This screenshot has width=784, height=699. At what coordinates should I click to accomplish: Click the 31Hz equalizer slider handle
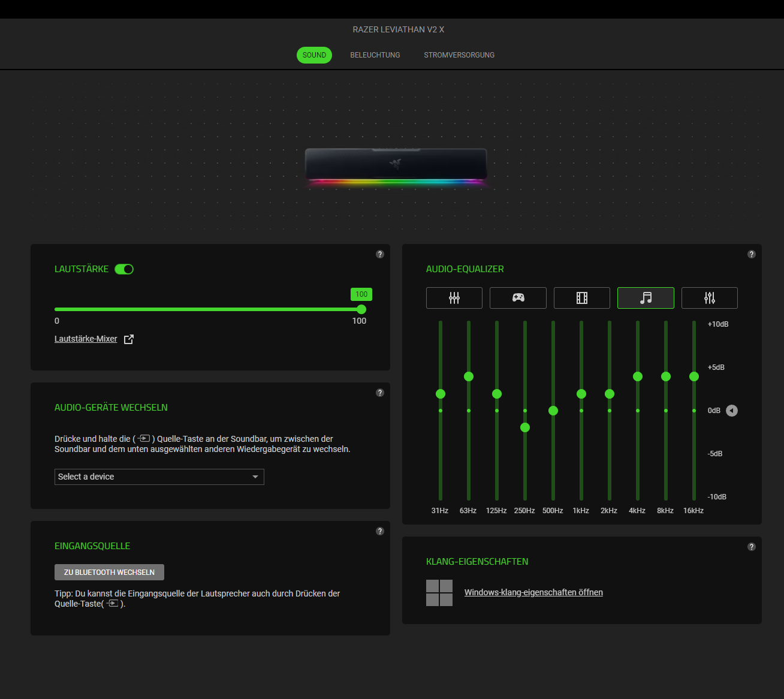pyautogui.click(x=441, y=394)
